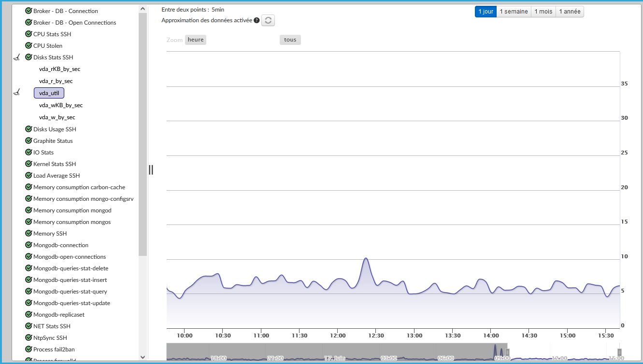The image size is (643, 364).
Task: Click the status icon next to IO Stats
Action: pos(29,153)
